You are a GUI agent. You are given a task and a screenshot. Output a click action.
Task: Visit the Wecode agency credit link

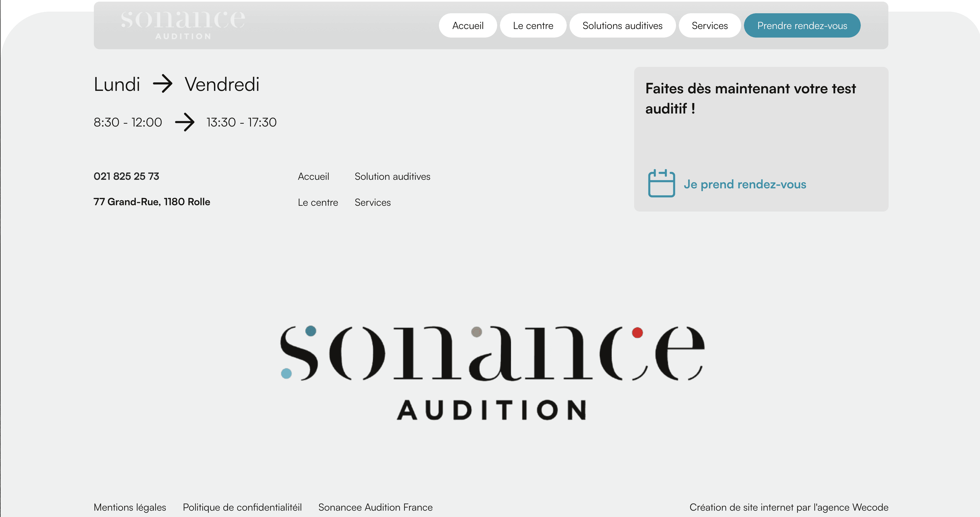pyautogui.click(x=789, y=507)
